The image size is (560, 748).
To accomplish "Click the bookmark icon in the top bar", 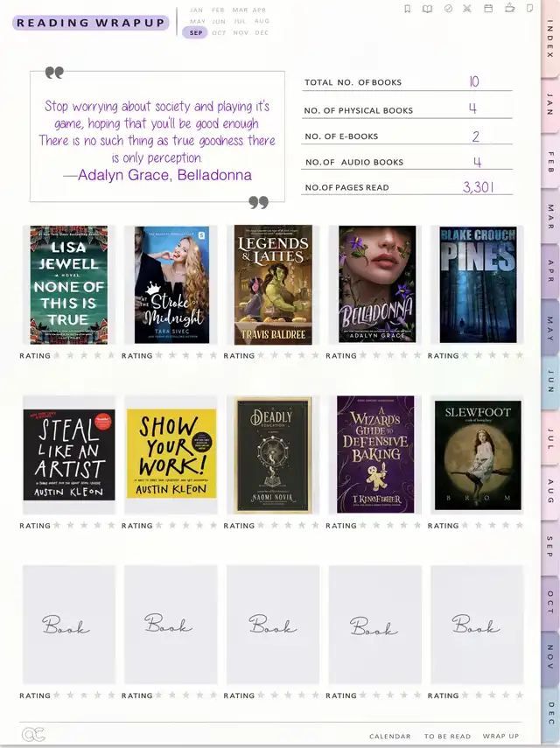I will [408, 9].
